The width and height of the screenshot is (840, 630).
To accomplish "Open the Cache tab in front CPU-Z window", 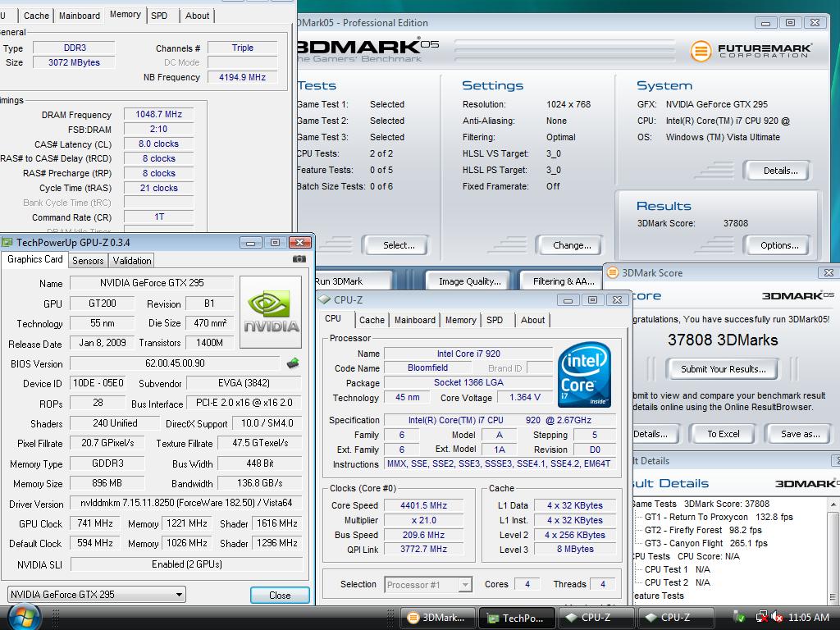I will click(372, 320).
